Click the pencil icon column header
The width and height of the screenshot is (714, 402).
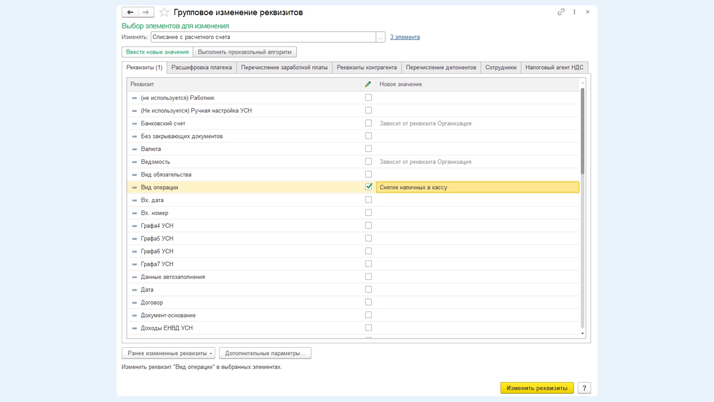(368, 84)
